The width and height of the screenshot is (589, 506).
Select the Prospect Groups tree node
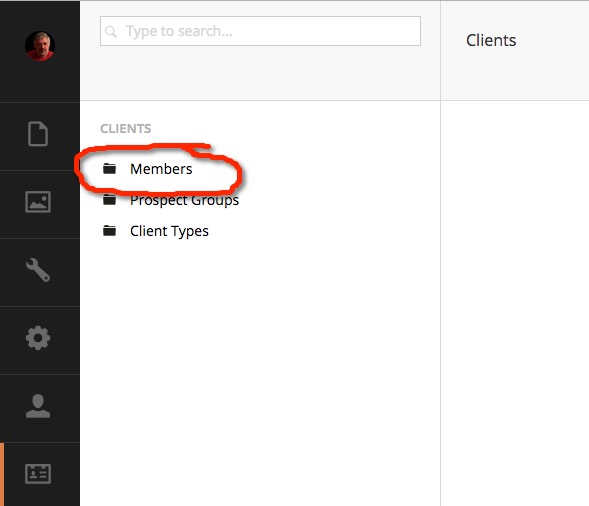[184, 200]
